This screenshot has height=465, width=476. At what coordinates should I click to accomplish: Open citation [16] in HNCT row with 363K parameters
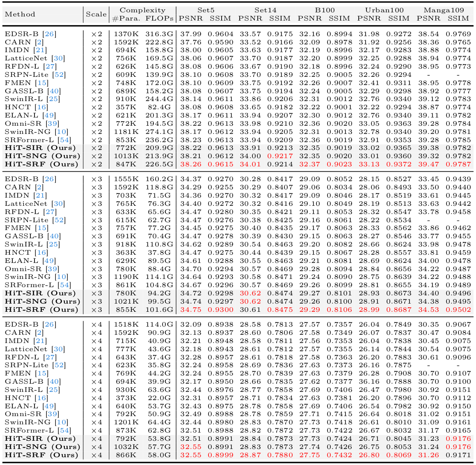coord(41,253)
